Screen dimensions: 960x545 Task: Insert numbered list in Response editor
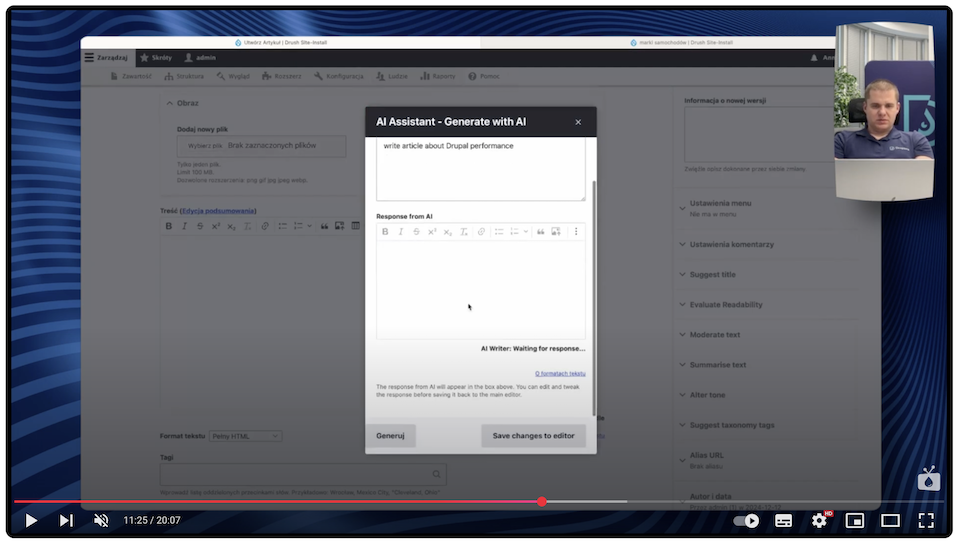tap(514, 231)
